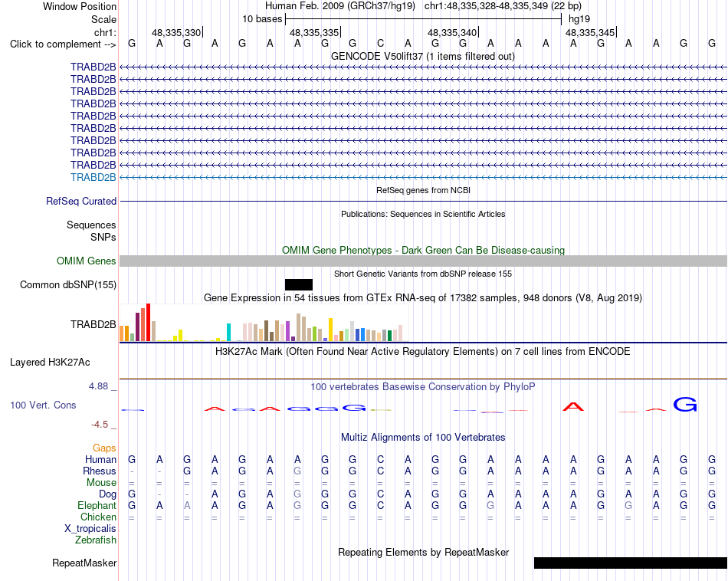This screenshot has width=728, height=581.
Task: Click the tall red bar in GTEx chart
Action: click(148, 323)
